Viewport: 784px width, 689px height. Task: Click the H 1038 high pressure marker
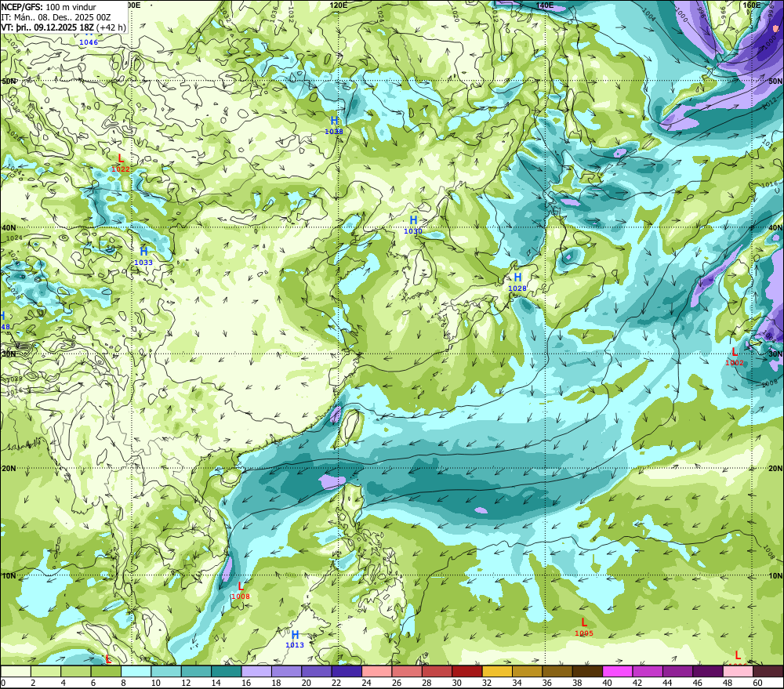click(x=334, y=125)
